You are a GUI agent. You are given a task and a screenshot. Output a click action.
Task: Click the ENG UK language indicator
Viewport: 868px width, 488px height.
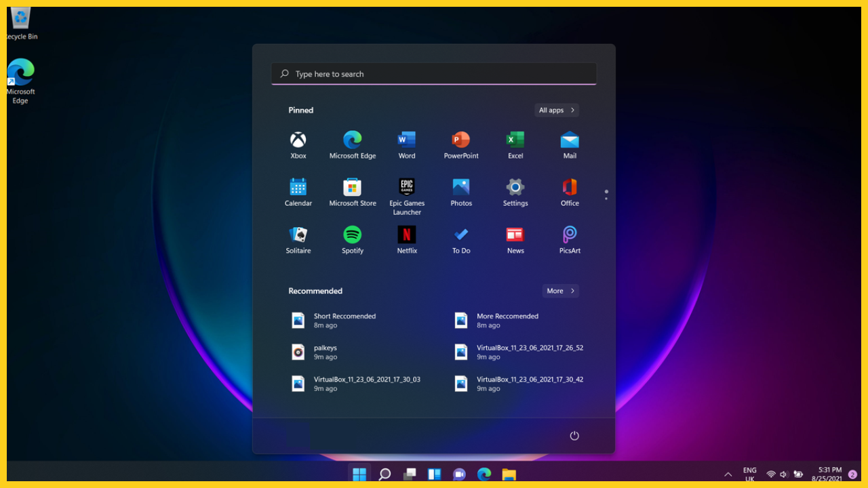[x=749, y=474]
